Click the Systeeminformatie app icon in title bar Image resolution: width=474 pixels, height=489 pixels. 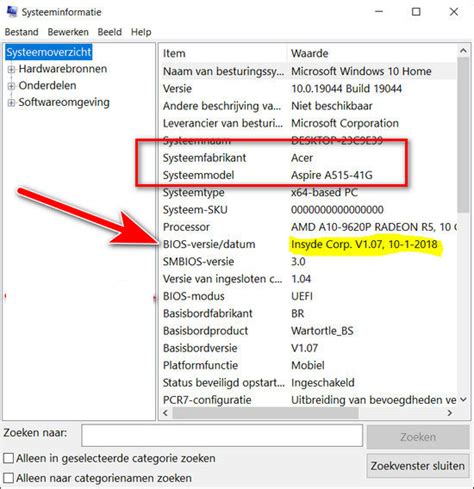coord(12,12)
